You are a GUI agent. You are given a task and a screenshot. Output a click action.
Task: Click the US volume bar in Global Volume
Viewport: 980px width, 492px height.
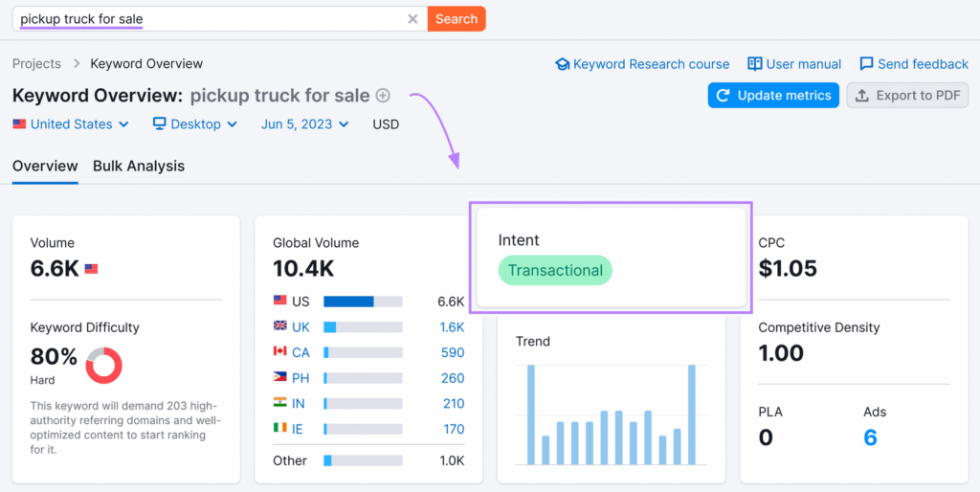pyautogui.click(x=363, y=302)
